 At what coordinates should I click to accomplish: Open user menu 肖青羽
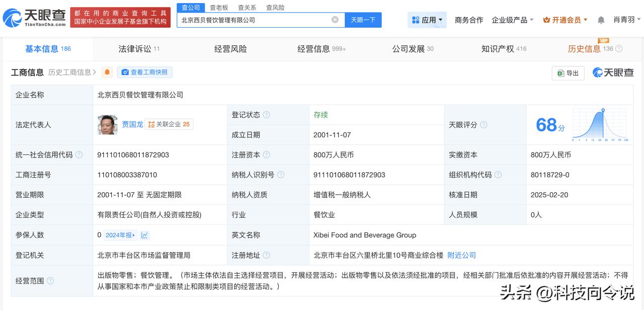click(x=627, y=20)
